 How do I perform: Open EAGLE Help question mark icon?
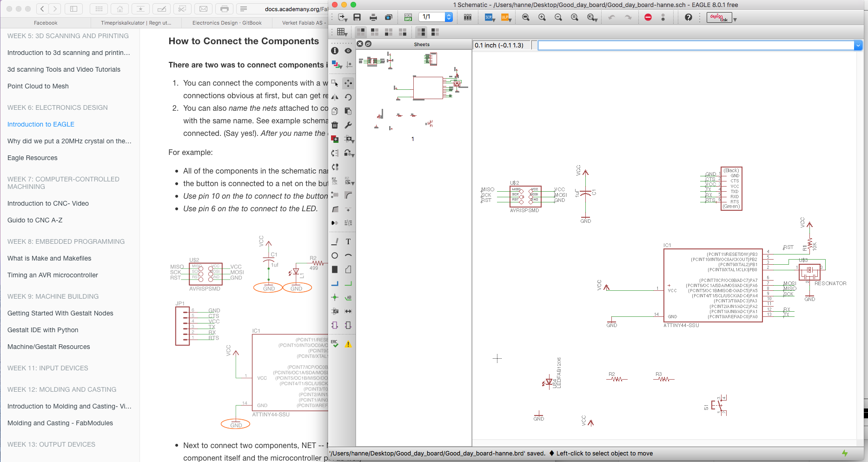click(x=689, y=17)
